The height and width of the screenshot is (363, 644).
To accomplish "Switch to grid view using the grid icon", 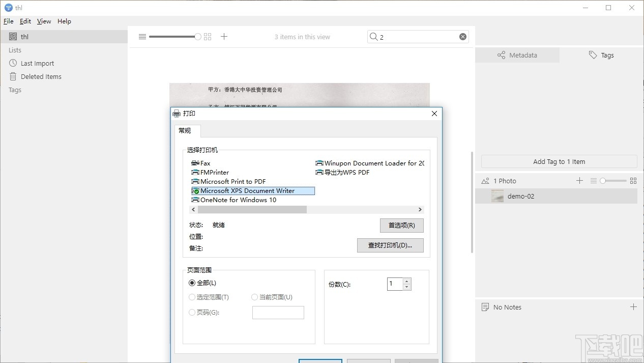I will click(x=207, y=36).
